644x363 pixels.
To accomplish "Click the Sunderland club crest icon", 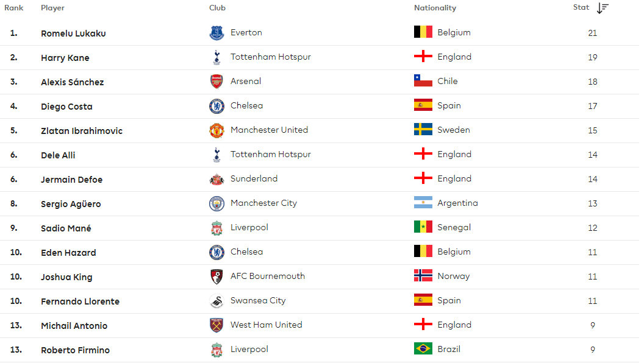I will point(216,179).
